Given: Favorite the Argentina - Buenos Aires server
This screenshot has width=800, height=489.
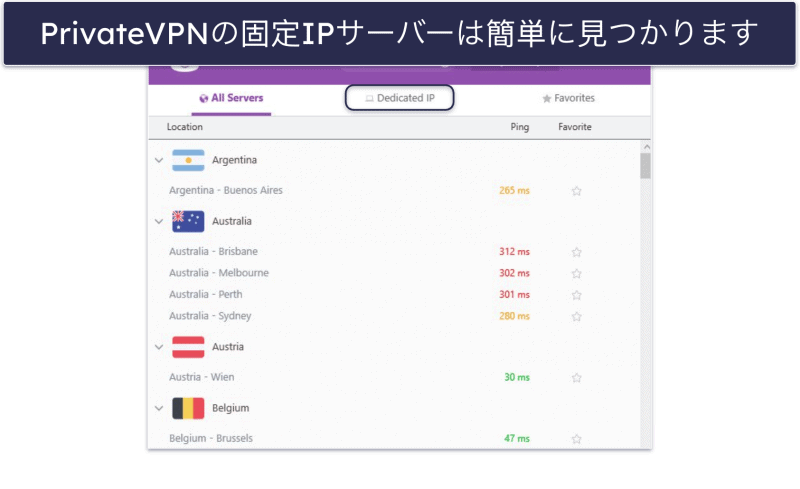Looking at the screenshot, I should (577, 191).
